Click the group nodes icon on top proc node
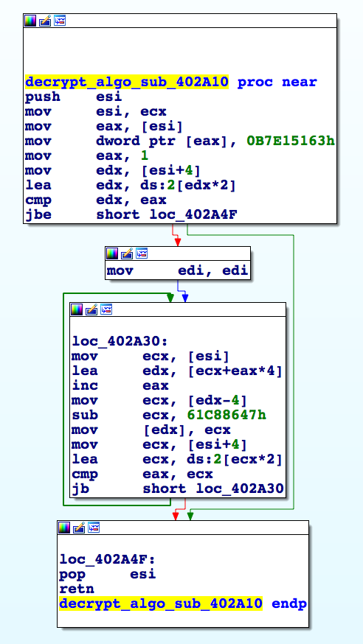363x644 pixels. [60, 21]
